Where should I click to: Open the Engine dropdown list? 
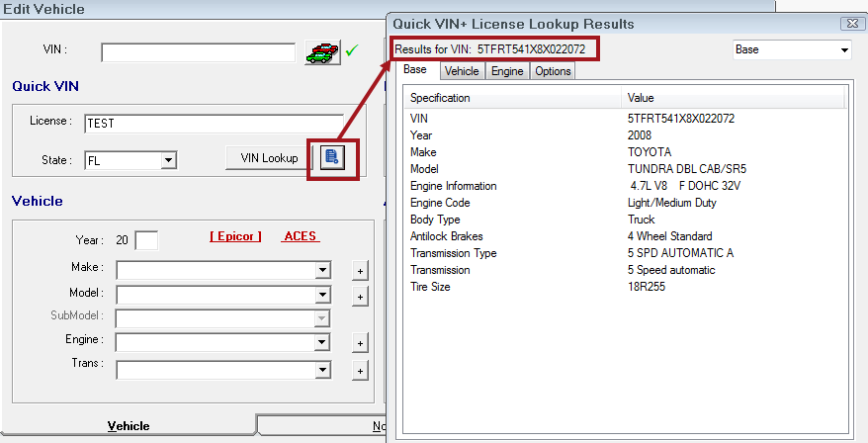(322, 343)
